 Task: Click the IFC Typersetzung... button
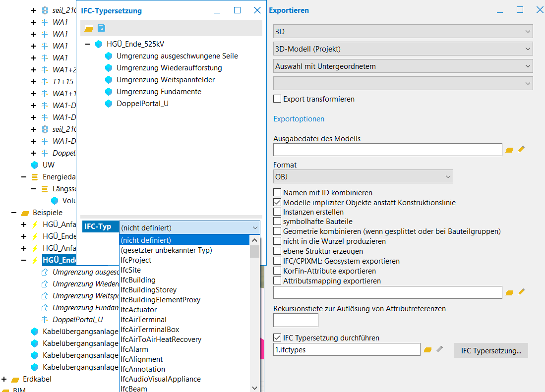tap(490, 350)
